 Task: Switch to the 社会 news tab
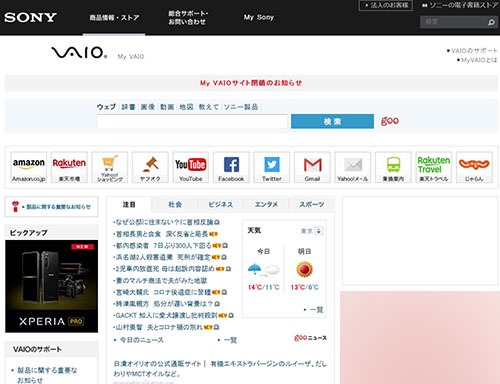coord(175,204)
